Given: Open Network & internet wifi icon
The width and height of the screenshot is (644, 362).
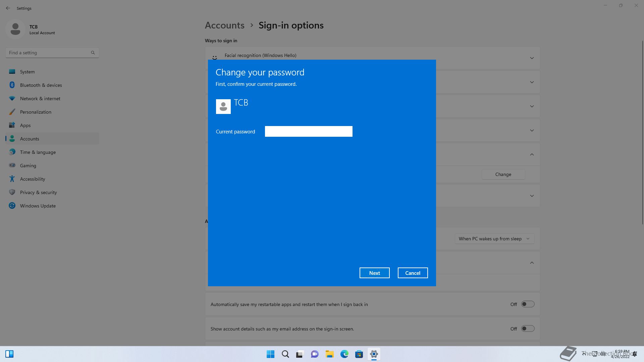Looking at the screenshot, I should pos(12,99).
